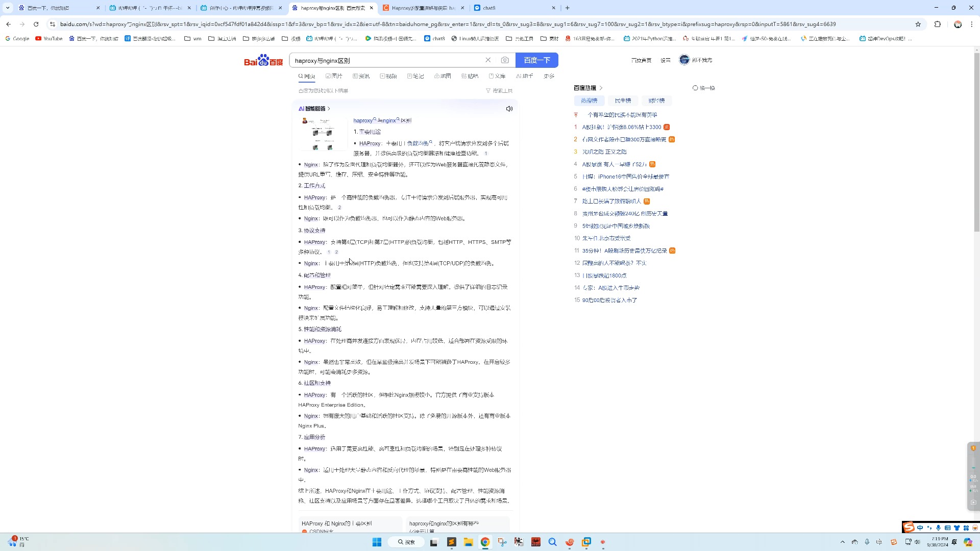Click taskbar search box
The height and width of the screenshot is (551, 980).
tap(407, 542)
